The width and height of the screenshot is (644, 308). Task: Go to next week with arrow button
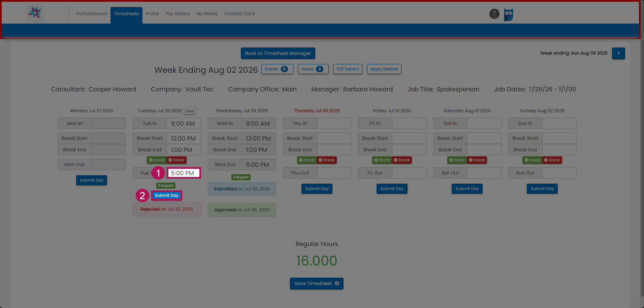pos(618,53)
